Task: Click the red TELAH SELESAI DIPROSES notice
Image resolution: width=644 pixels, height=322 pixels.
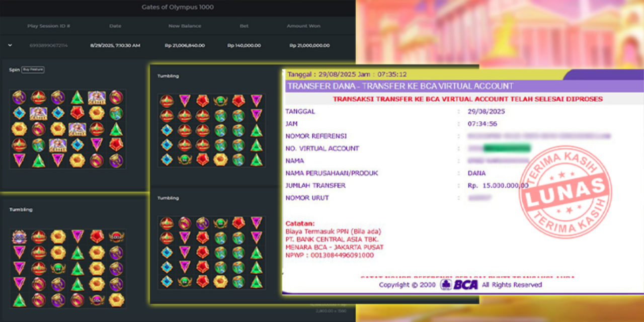Action: click(467, 99)
